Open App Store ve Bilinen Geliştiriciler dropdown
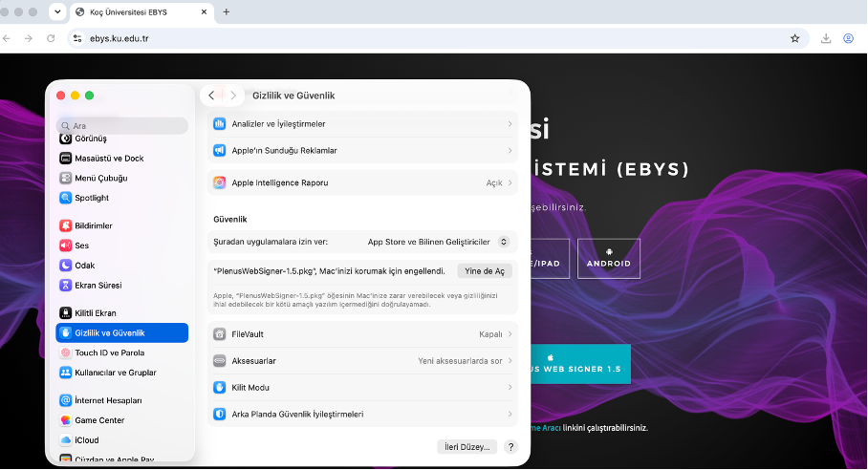 439,242
